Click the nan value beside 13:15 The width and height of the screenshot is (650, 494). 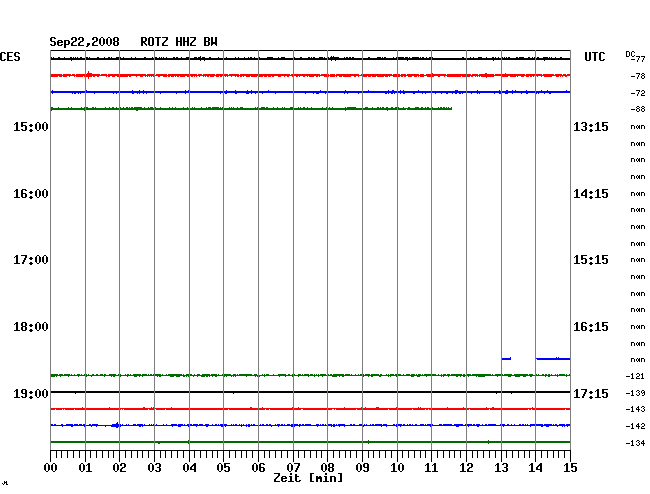(638, 127)
